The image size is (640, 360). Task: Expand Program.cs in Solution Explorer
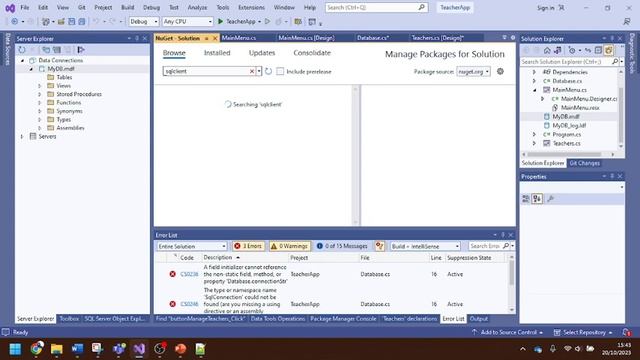point(534,134)
